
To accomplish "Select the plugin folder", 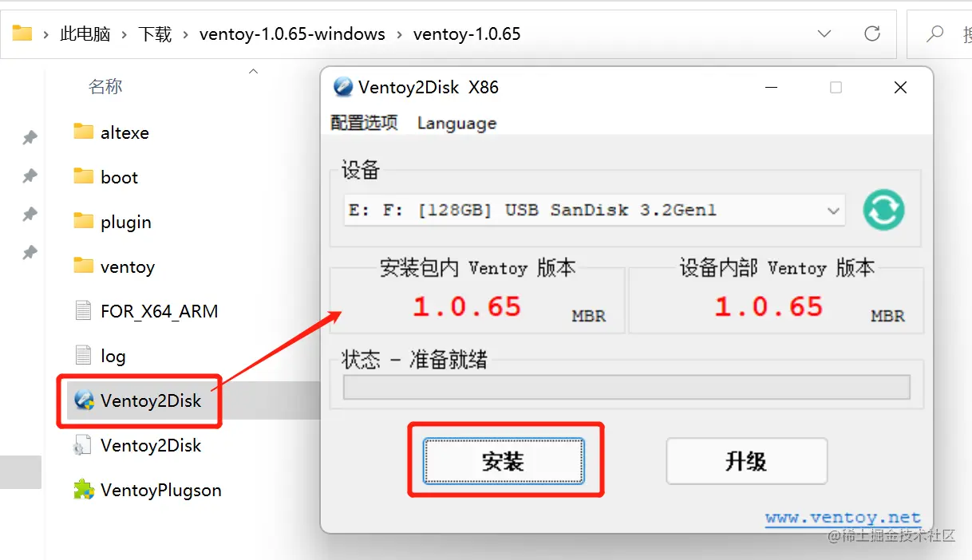I will tap(113, 222).
